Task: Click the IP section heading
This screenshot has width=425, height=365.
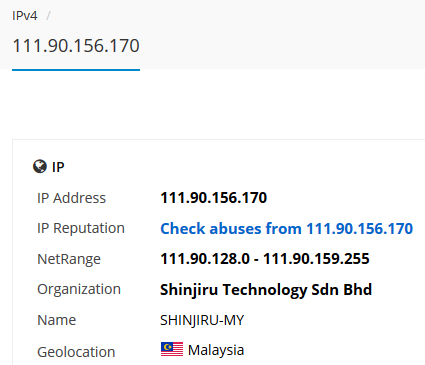Action: click(x=58, y=167)
